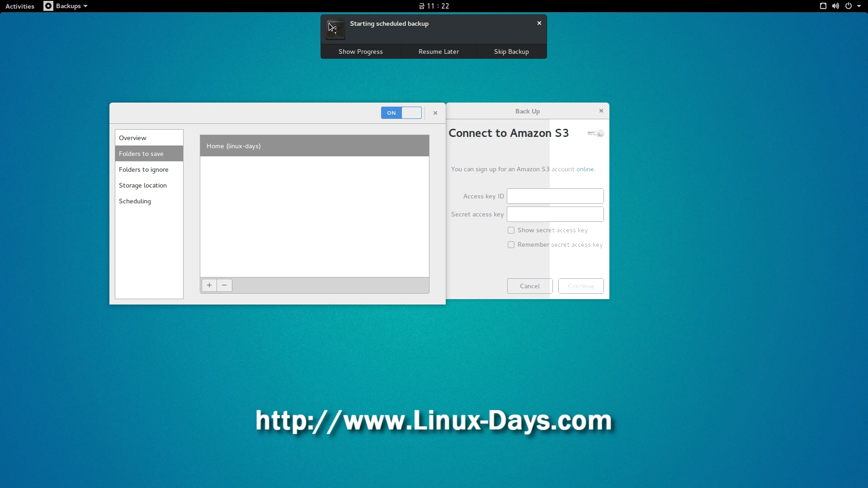
Task: Check Remember secret access key
Action: tap(511, 244)
